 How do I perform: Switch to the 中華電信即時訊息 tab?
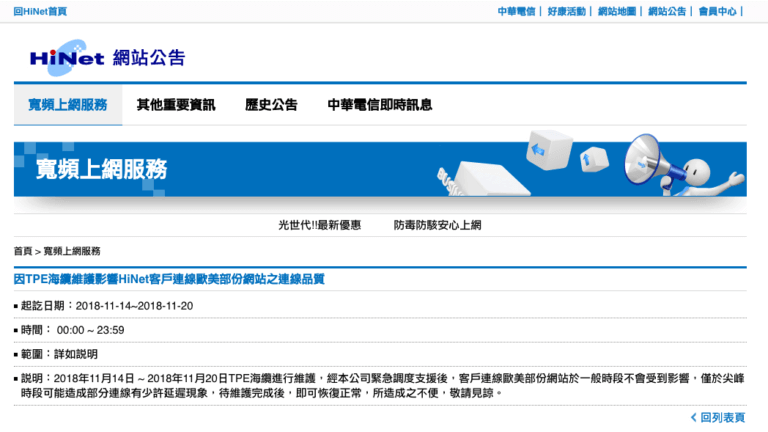(380, 105)
